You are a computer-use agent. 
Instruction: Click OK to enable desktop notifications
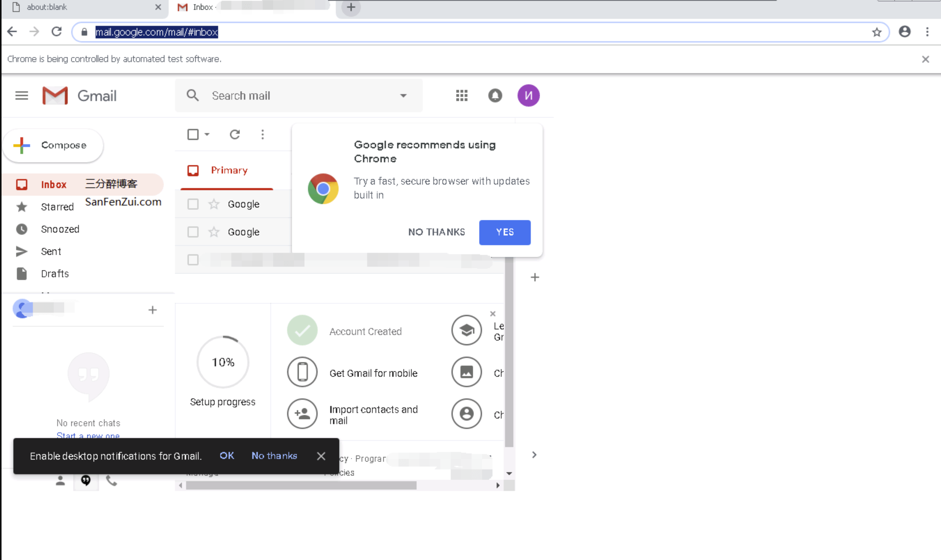[x=227, y=455]
